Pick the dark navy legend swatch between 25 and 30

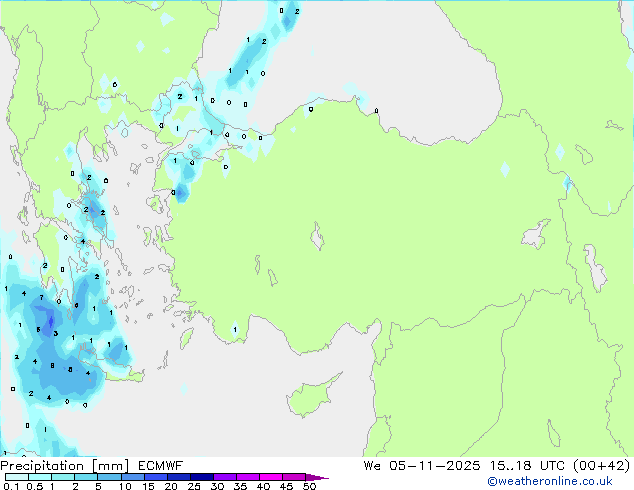tap(202, 477)
